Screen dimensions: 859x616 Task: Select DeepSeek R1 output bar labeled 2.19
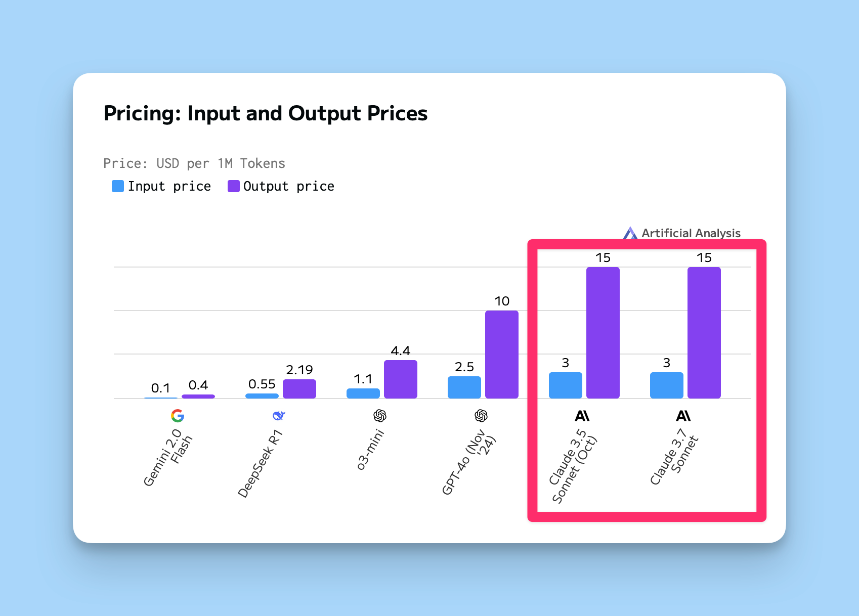coord(299,389)
